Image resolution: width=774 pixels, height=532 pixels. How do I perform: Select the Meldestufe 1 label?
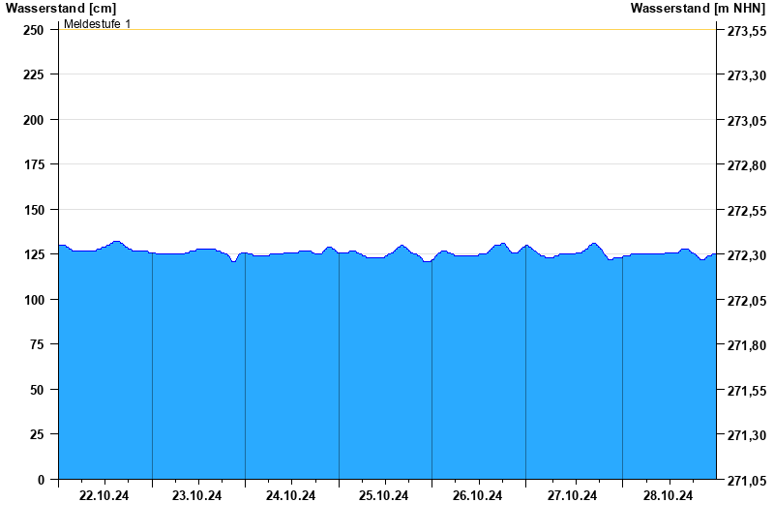coord(98,23)
